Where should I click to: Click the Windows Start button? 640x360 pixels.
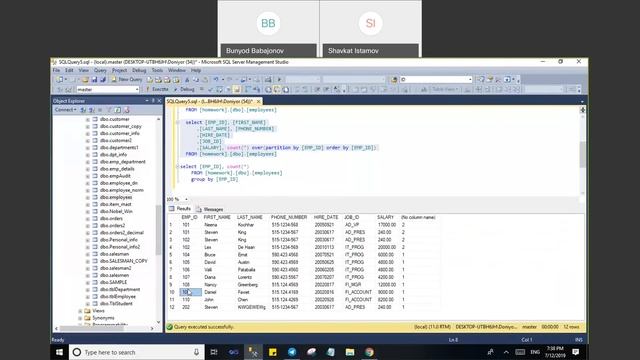(60, 352)
